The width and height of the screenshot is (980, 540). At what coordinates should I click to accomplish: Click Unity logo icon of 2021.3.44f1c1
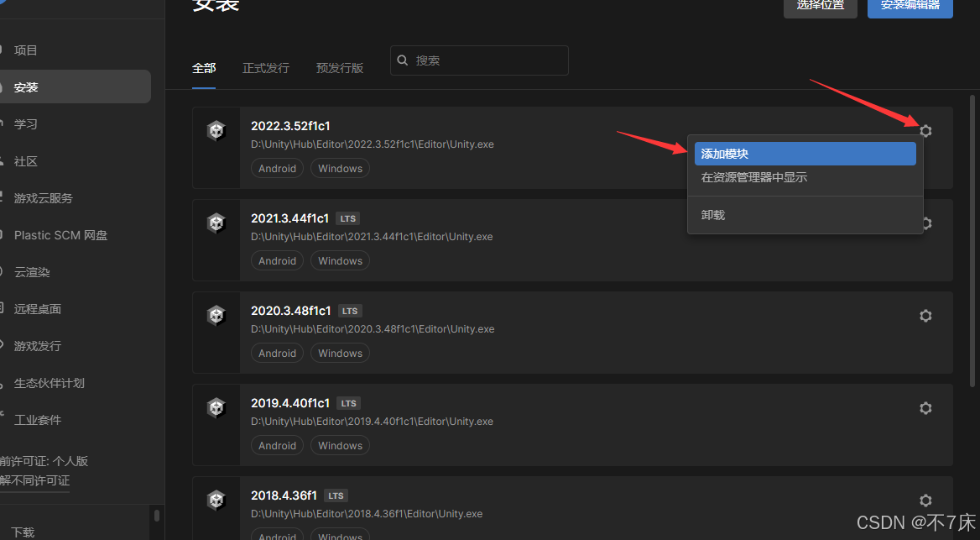click(216, 223)
